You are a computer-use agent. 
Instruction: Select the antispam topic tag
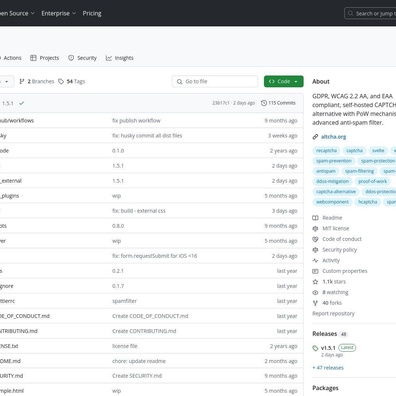click(326, 171)
